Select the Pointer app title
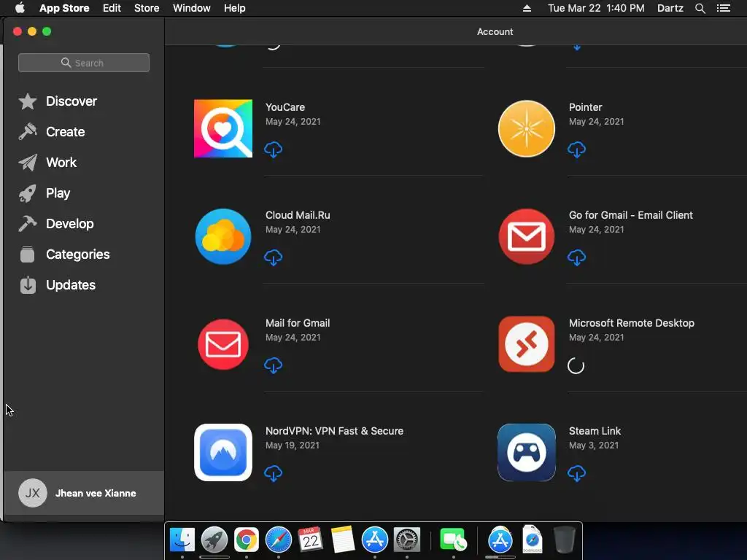The height and width of the screenshot is (560, 747). (x=585, y=107)
